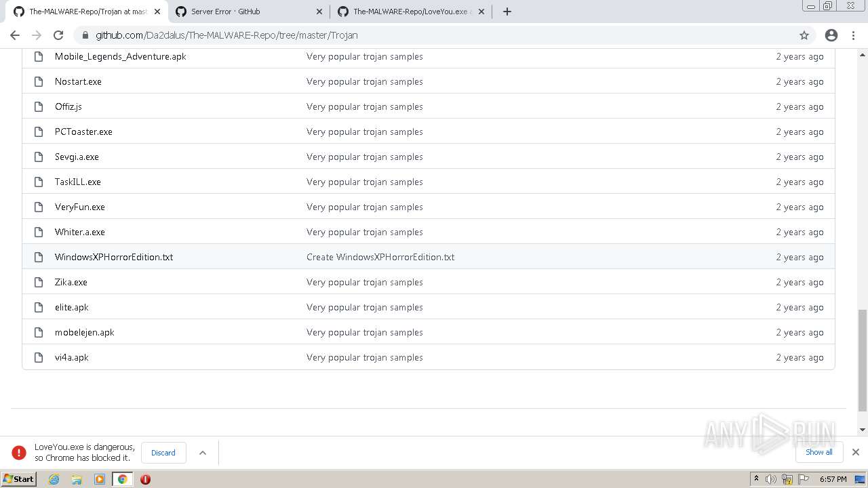Click the red stop-sign taskbar icon

[x=145, y=479]
